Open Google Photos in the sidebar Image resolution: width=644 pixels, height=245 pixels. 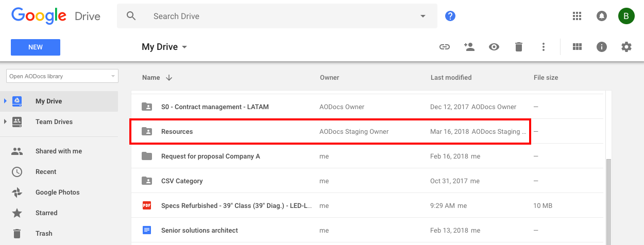[x=59, y=192]
